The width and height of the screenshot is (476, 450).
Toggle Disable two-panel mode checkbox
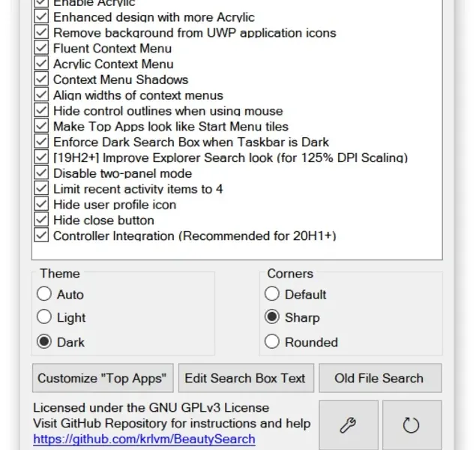(x=41, y=173)
